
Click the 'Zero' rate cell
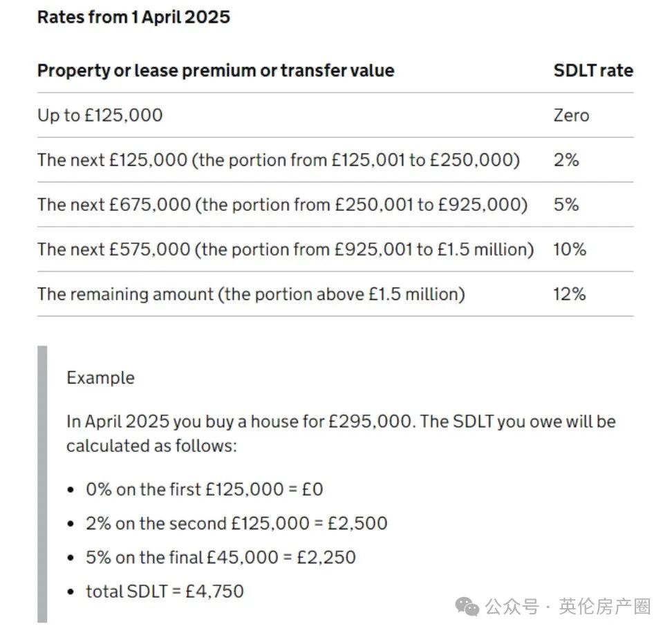click(571, 115)
